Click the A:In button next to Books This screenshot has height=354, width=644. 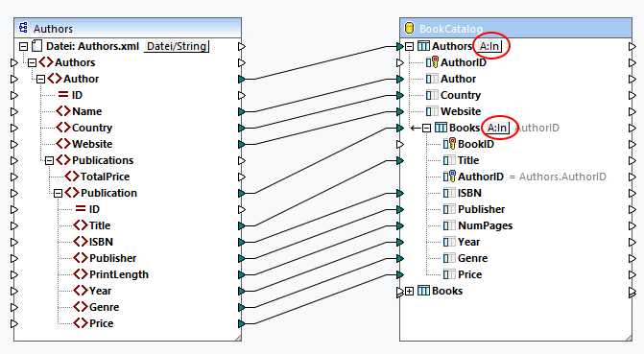click(x=497, y=128)
